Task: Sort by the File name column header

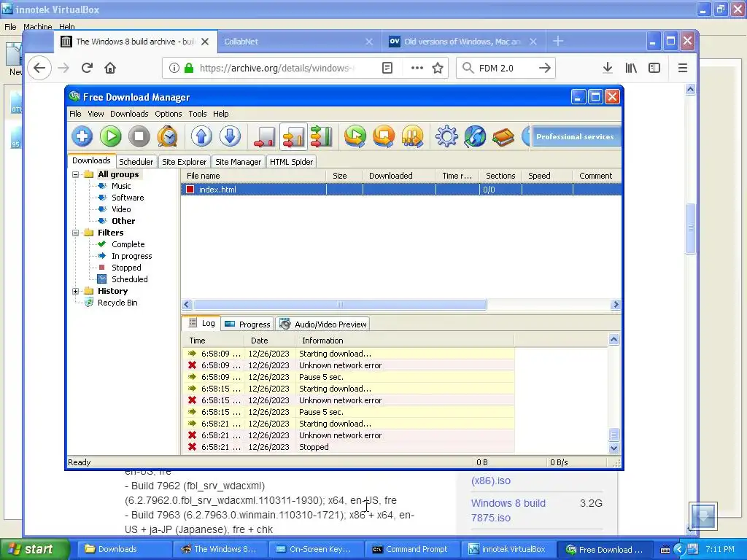Action: point(253,176)
